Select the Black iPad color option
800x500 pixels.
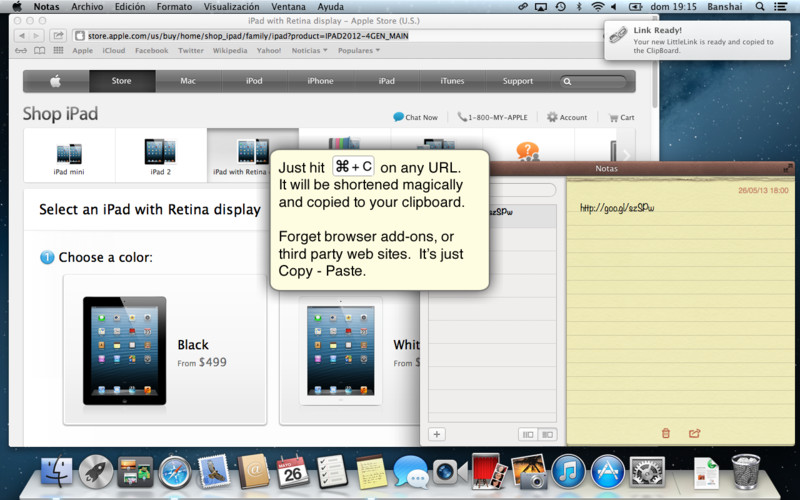(x=165, y=350)
